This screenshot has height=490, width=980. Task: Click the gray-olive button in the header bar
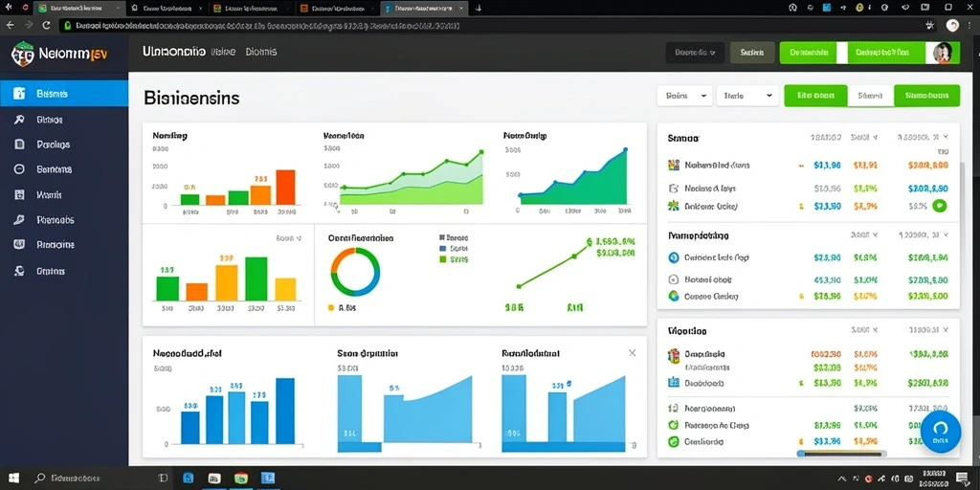tap(752, 54)
